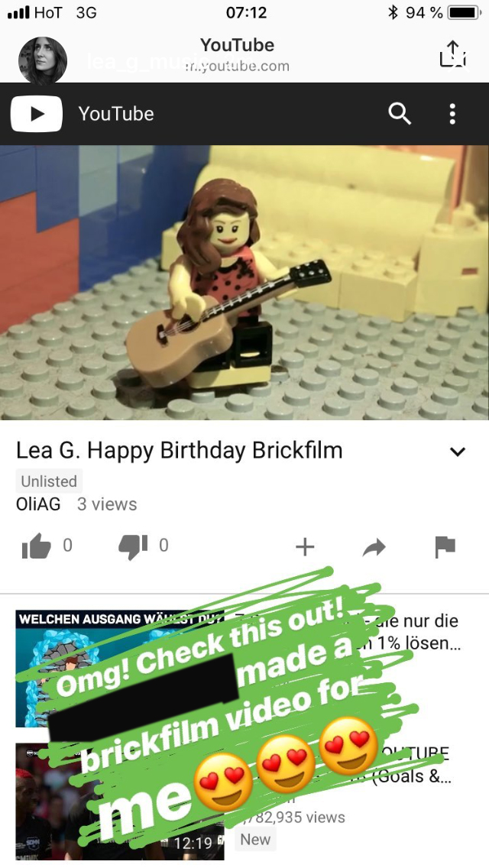
Task: Like the video with thumbs up
Action: click(37, 546)
